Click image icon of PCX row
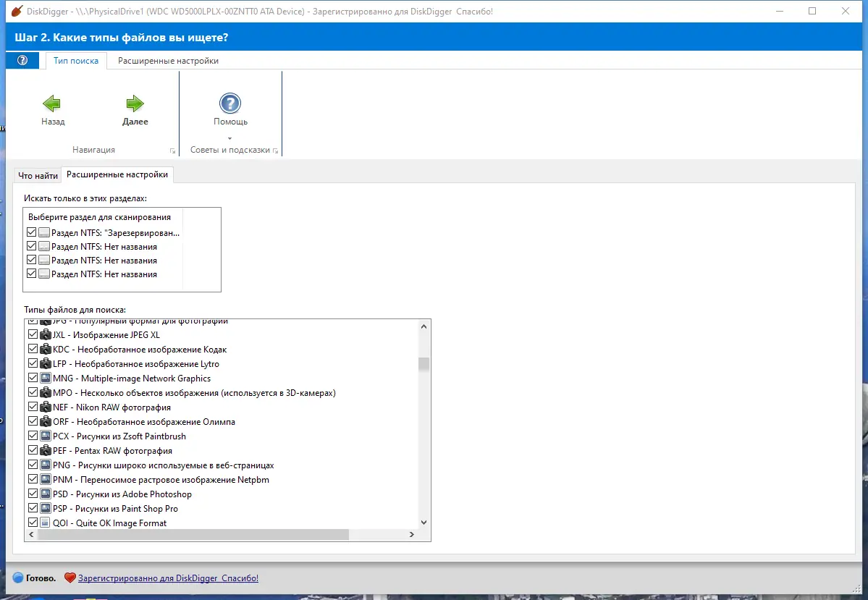Image resolution: width=868 pixels, height=600 pixels. [46, 436]
